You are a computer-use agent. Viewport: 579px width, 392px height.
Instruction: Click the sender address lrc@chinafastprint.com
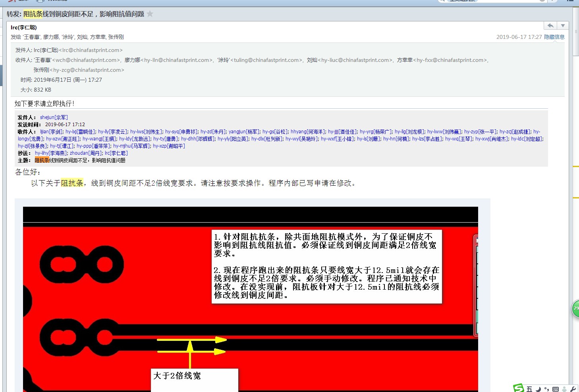coord(91,50)
